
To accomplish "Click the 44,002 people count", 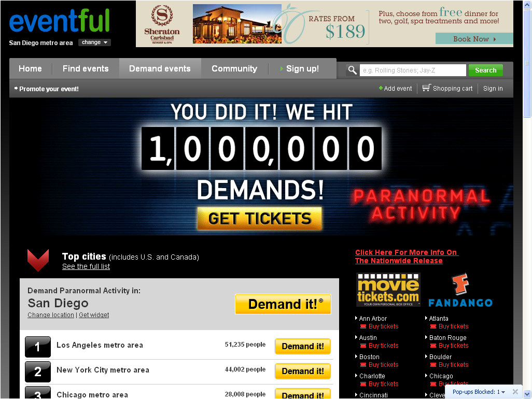I will pos(245,369).
